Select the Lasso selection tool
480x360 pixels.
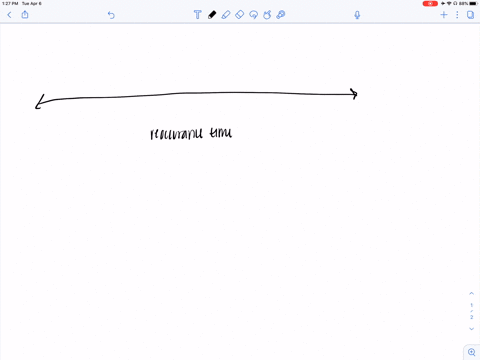point(253,15)
